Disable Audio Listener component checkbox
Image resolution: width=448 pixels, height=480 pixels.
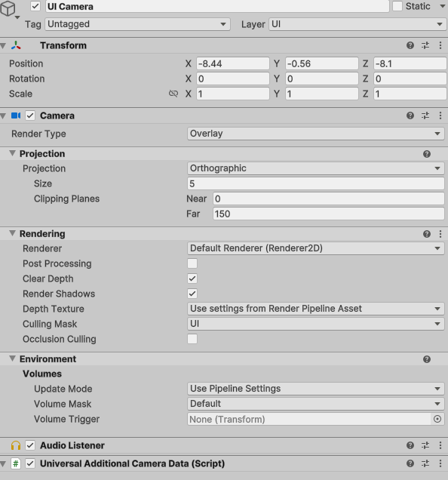[x=30, y=445]
